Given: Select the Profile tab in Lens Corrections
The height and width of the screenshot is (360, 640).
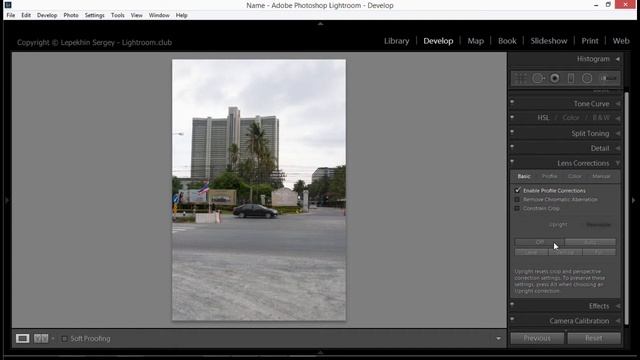Looking at the screenshot, I should 549,176.
